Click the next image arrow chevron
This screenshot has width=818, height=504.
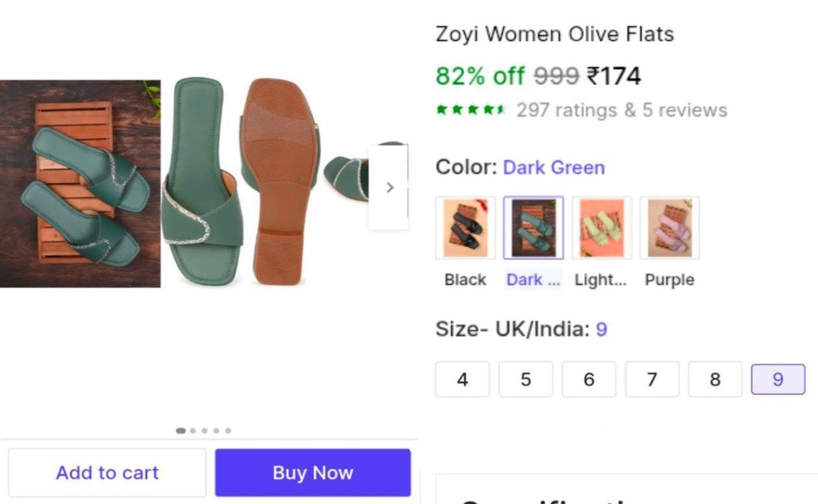(x=389, y=187)
